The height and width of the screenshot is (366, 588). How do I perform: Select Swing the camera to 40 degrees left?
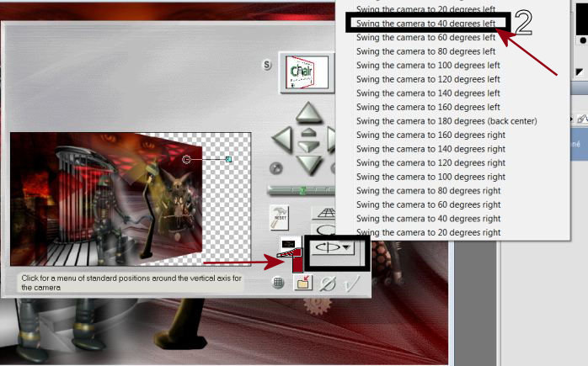pyautogui.click(x=425, y=24)
